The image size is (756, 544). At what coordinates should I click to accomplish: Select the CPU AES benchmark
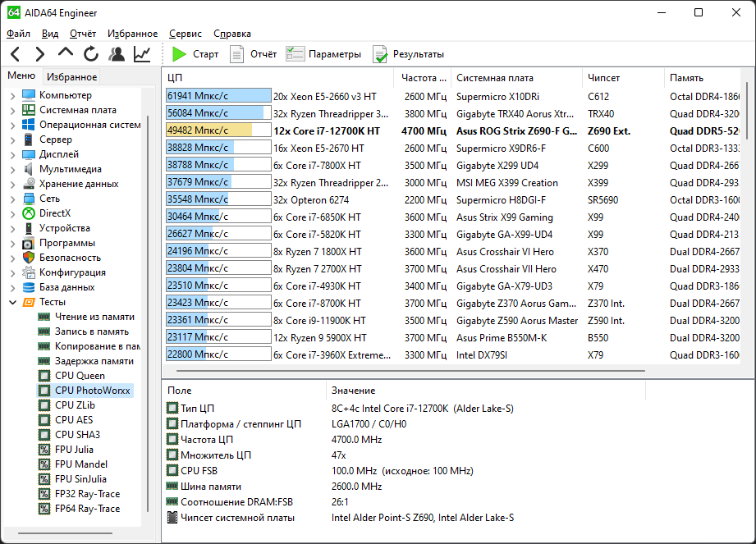(x=66, y=420)
